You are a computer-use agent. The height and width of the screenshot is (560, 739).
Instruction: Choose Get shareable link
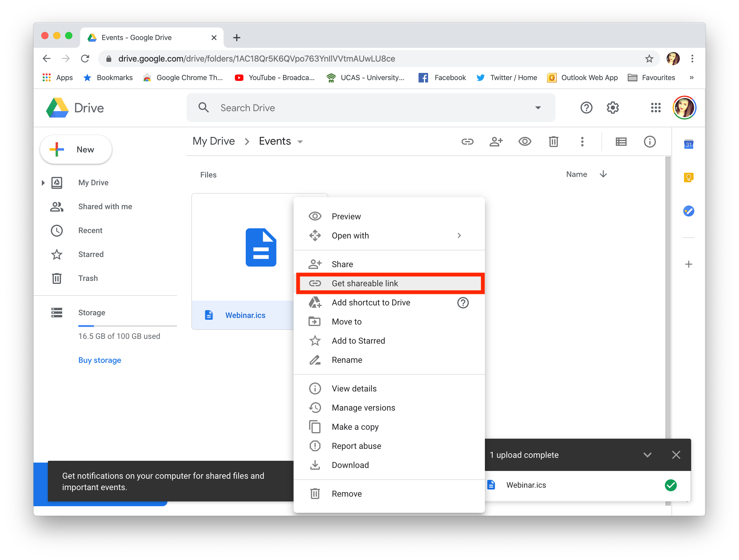tap(389, 283)
